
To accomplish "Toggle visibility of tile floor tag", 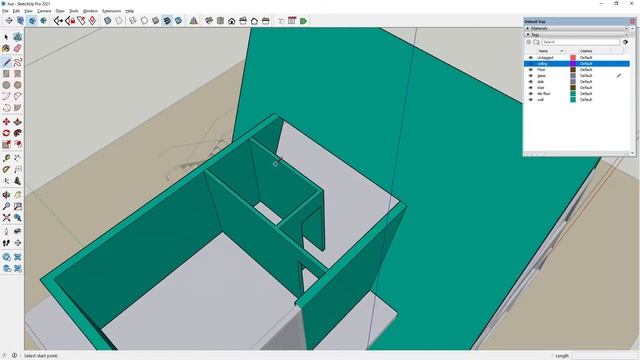I will [531, 93].
